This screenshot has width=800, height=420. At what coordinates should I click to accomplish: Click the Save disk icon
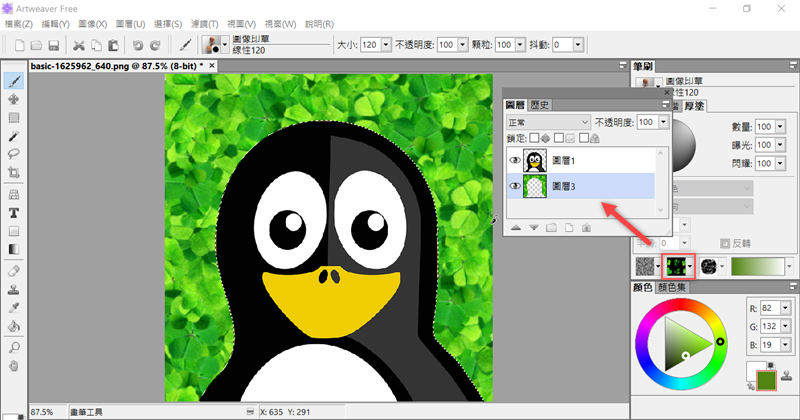(x=54, y=45)
